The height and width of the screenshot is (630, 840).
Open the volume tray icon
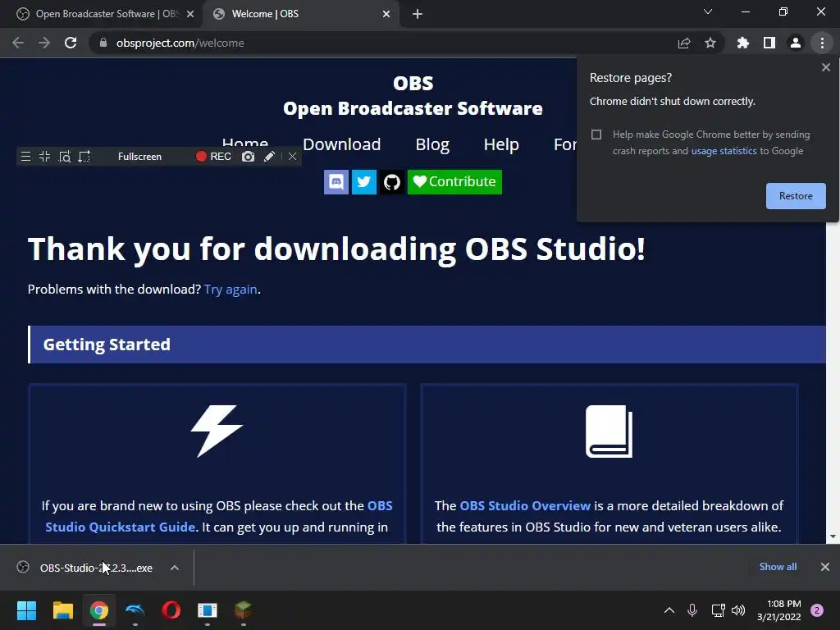[x=738, y=610]
